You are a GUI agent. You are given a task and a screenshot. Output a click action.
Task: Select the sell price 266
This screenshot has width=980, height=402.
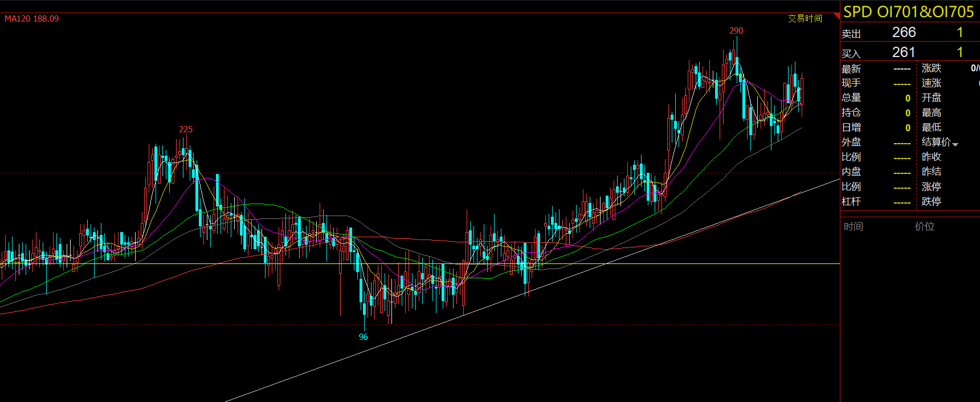[x=904, y=33]
